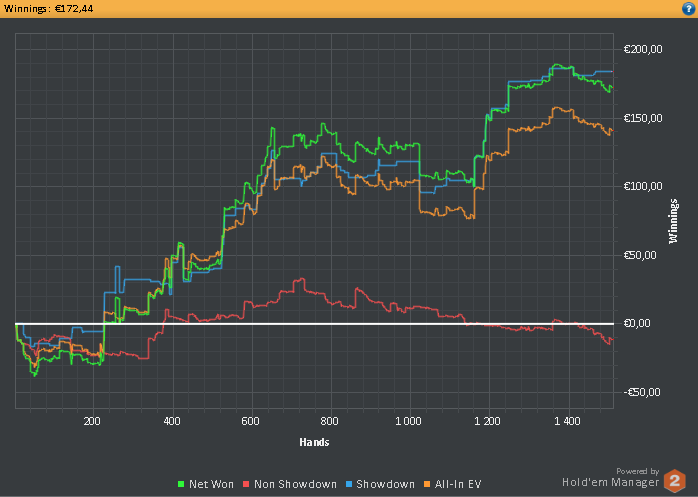
Task: Click the -€50,00 y-axis label
Action: click(x=641, y=392)
